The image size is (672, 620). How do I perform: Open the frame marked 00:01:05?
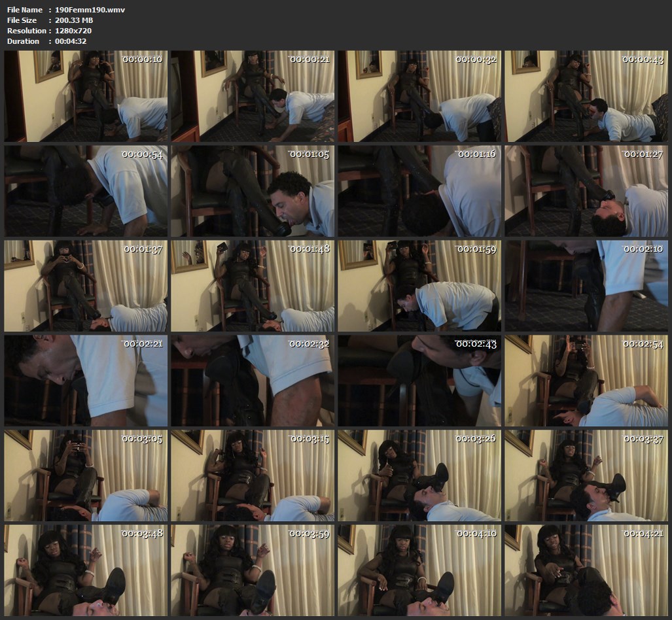coord(253,191)
